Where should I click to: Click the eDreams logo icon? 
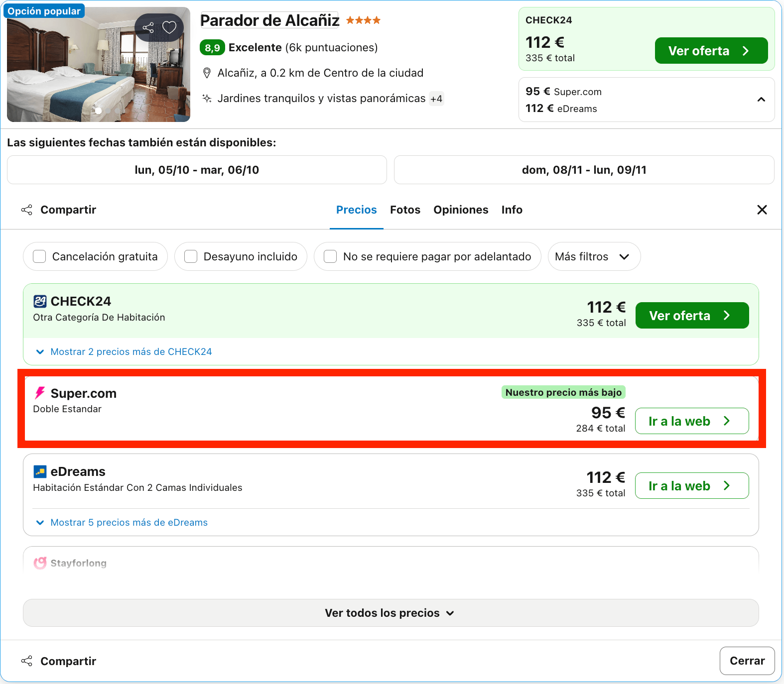[x=40, y=471]
